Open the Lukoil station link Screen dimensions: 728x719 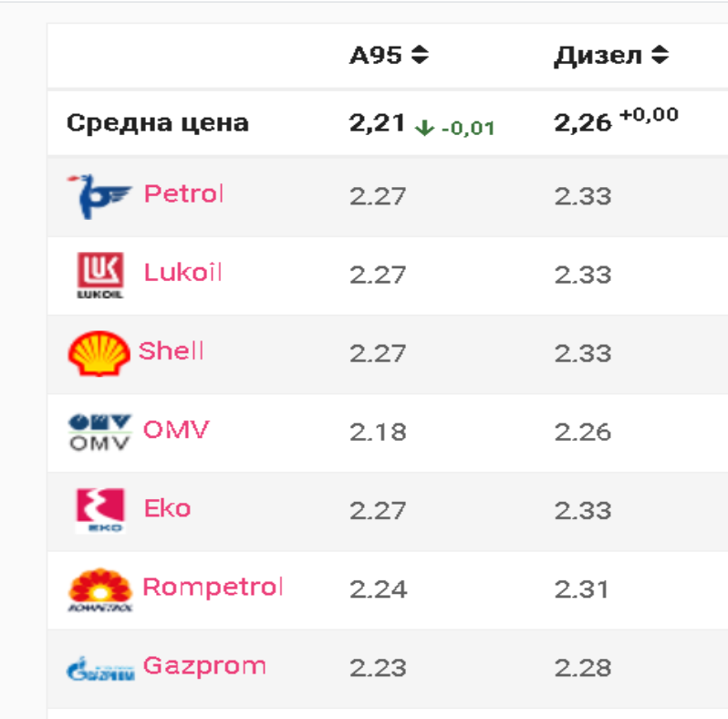(183, 272)
